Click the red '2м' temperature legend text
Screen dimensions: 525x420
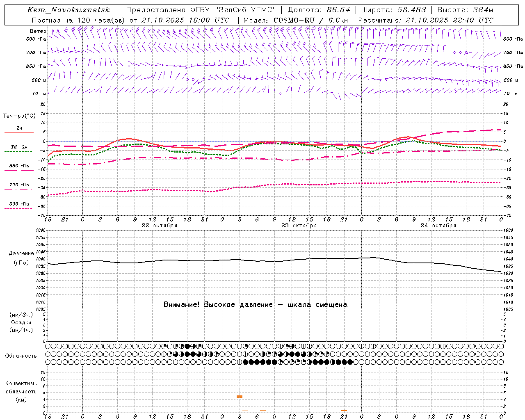19,128
